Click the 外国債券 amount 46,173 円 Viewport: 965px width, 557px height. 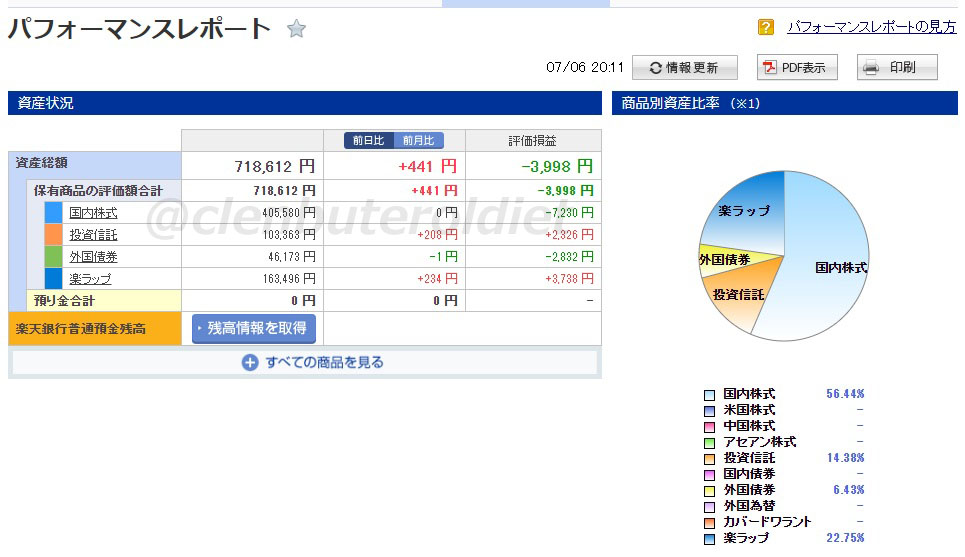click(x=291, y=257)
